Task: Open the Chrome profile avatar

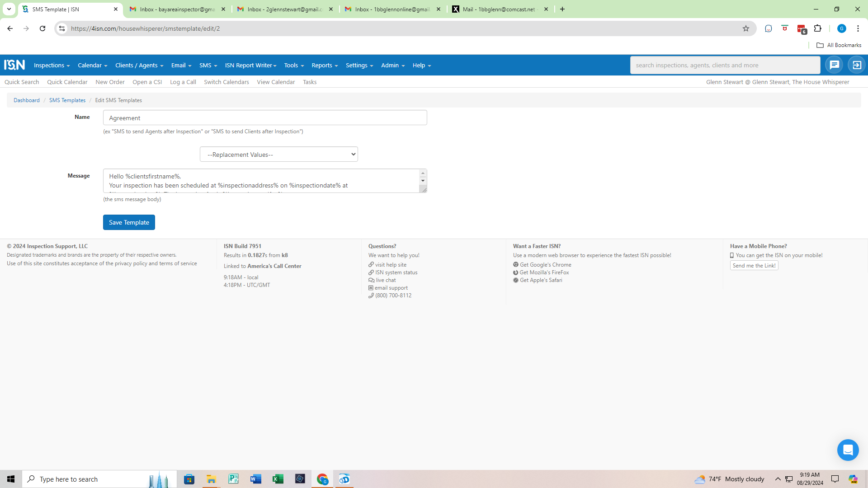Action: tap(841, 28)
